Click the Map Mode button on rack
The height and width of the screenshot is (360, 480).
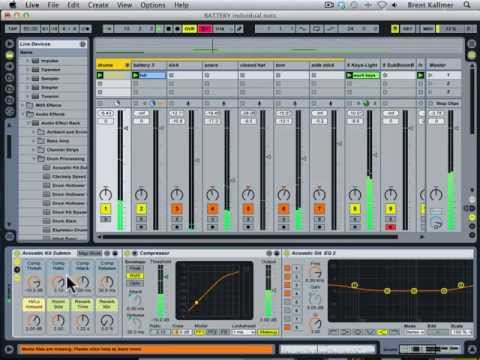[90, 253]
